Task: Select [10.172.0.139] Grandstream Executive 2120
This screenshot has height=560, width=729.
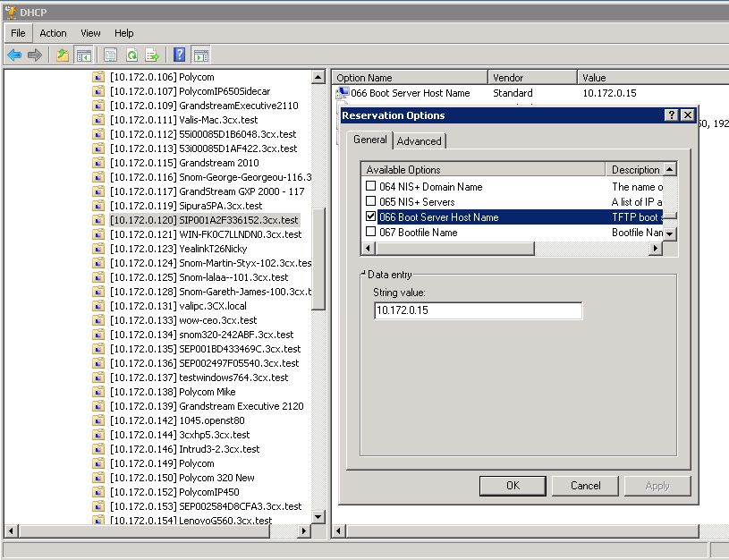Action: [x=207, y=406]
